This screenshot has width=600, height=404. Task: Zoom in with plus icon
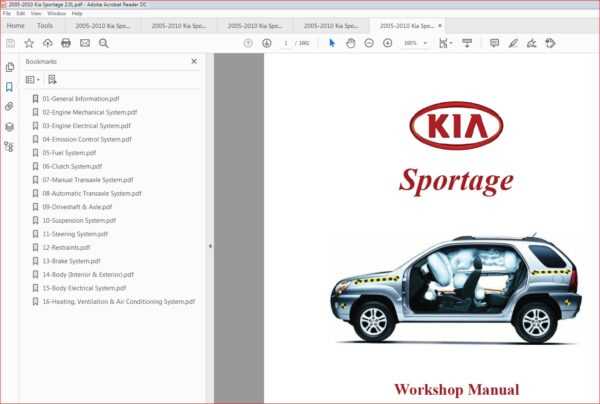tap(387, 43)
